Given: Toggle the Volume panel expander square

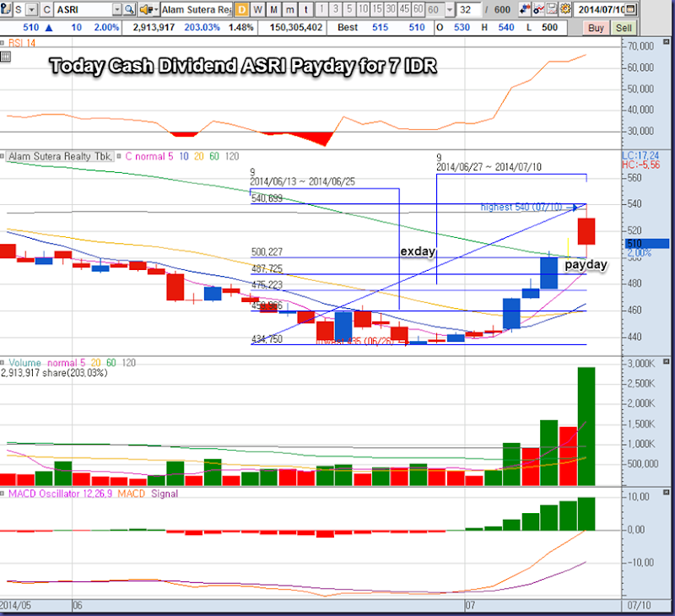Looking at the screenshot, I should coord(3,363).
